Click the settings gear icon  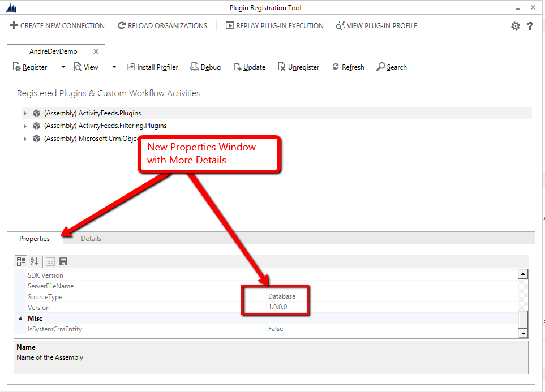tap(515, 26)
